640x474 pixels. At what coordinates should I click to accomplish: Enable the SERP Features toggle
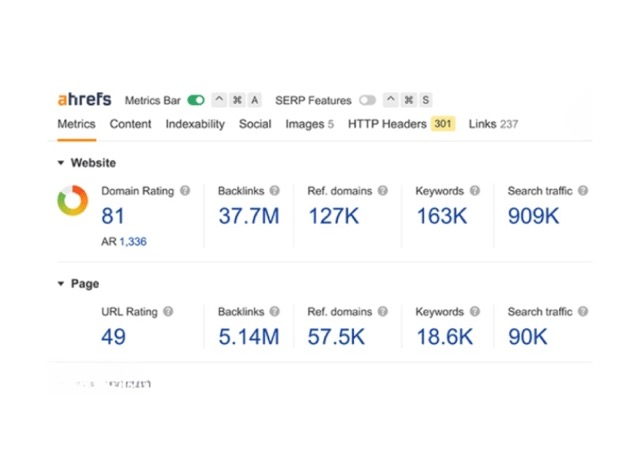(368, 101)
